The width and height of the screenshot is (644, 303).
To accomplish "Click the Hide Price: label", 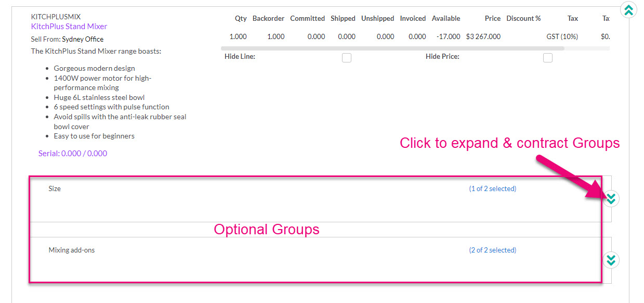I will click(x=442, y=56).
